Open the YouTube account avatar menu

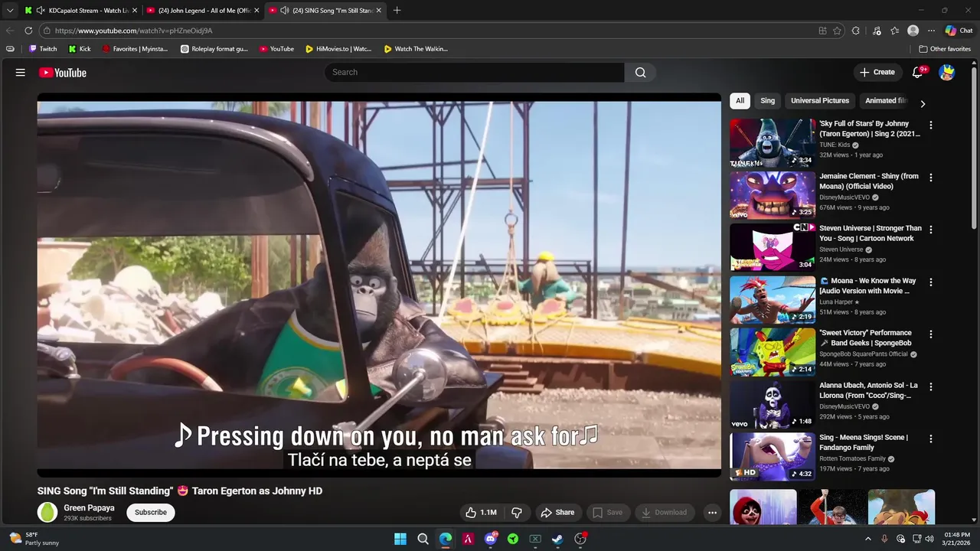click(947, 73)
